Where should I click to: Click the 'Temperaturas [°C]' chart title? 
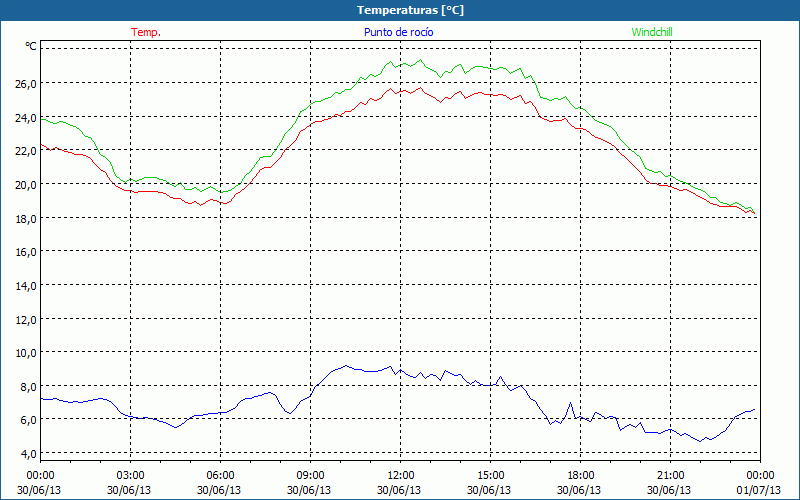coord(410,10)
